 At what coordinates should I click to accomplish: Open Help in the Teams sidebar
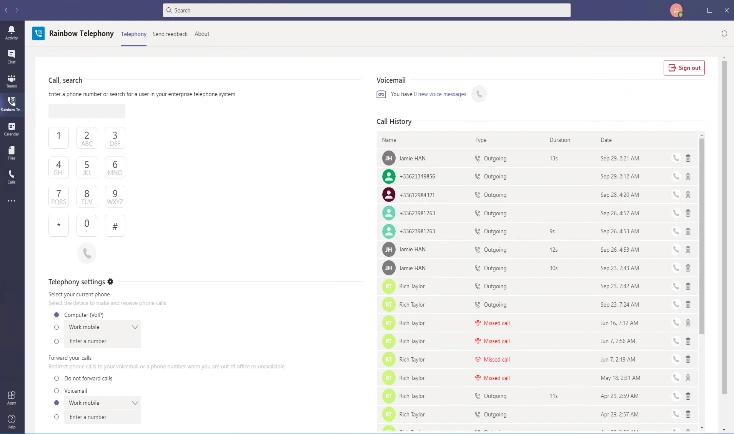[x=11, y=421]
